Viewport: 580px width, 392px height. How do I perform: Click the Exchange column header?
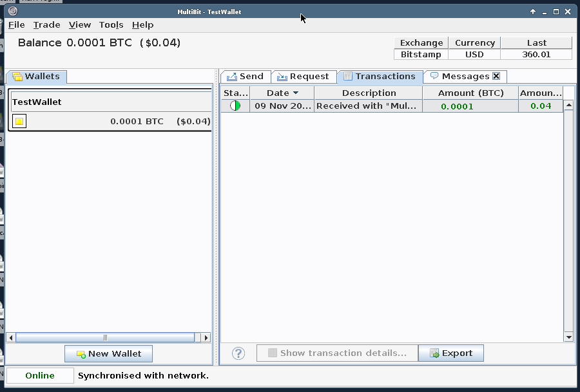[421, 43]
